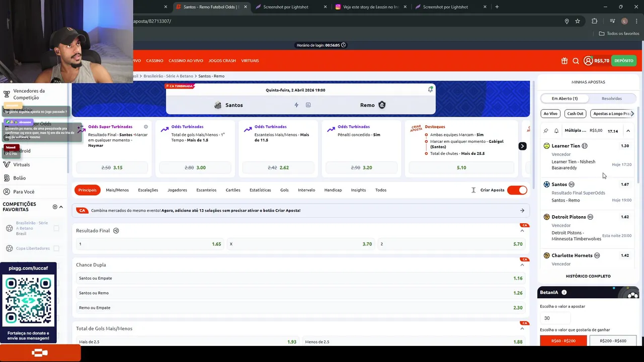Click the next arrow on boosted odds carousel
The image size is (644, 362).
pyautogui.click(x=522, y=146)
